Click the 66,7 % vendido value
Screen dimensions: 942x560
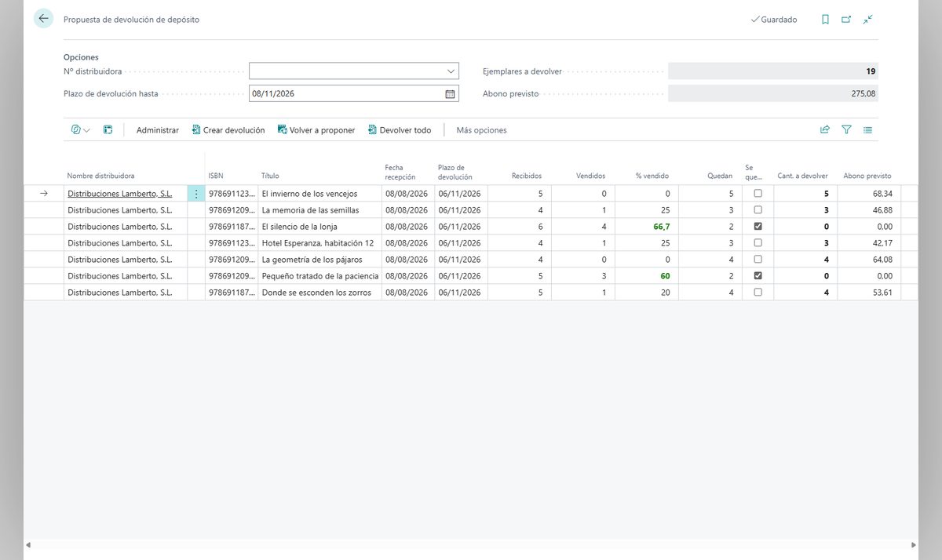pyautogui.click(x=662, y=227)
